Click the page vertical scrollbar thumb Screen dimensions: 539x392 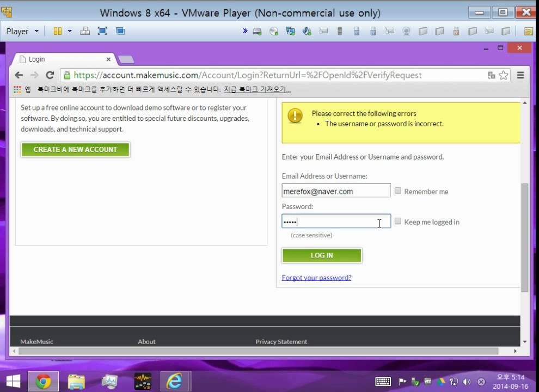[524, 237]
